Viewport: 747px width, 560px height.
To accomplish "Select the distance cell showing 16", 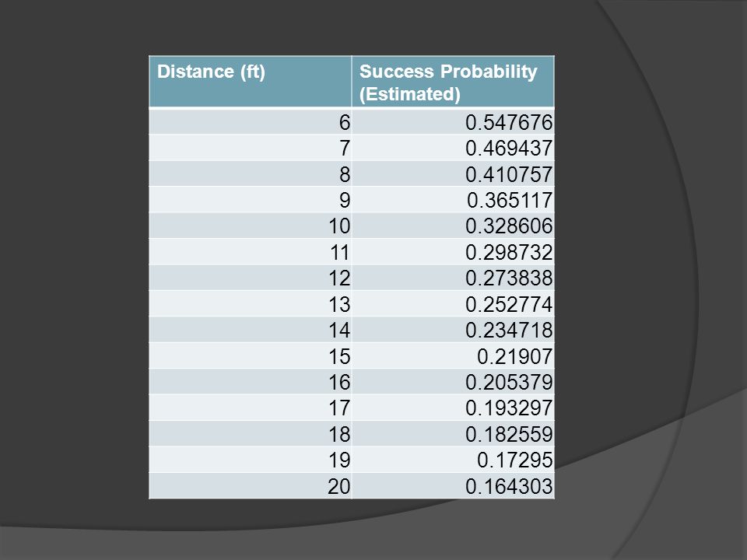I will (251, 382).
